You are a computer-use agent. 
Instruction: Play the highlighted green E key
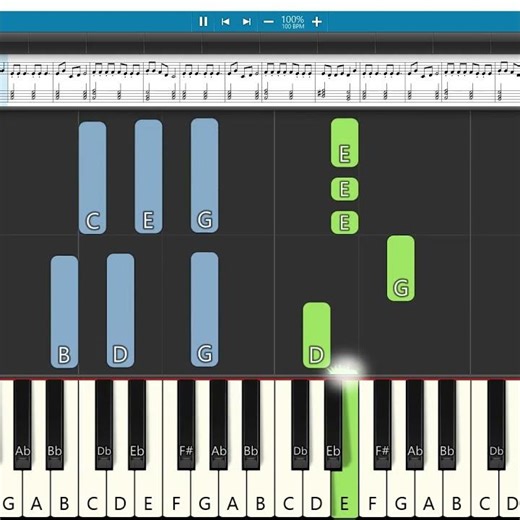click(x=345, y=493)
